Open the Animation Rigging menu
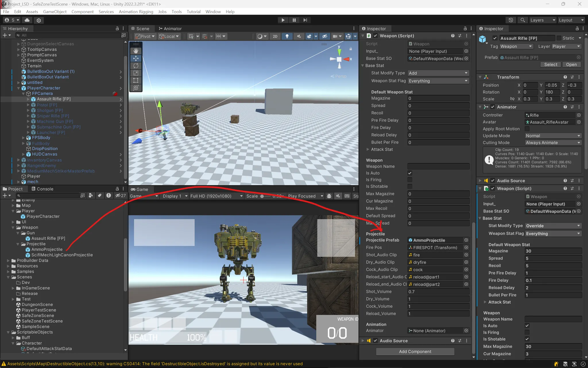The image size is (588, 368). tap(136, 12)
